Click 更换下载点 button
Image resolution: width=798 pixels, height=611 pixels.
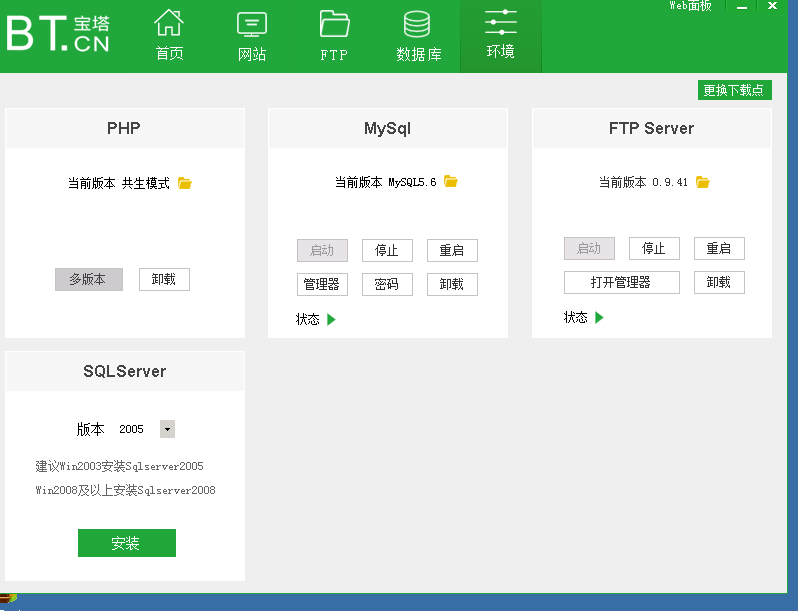pos(734,90)
